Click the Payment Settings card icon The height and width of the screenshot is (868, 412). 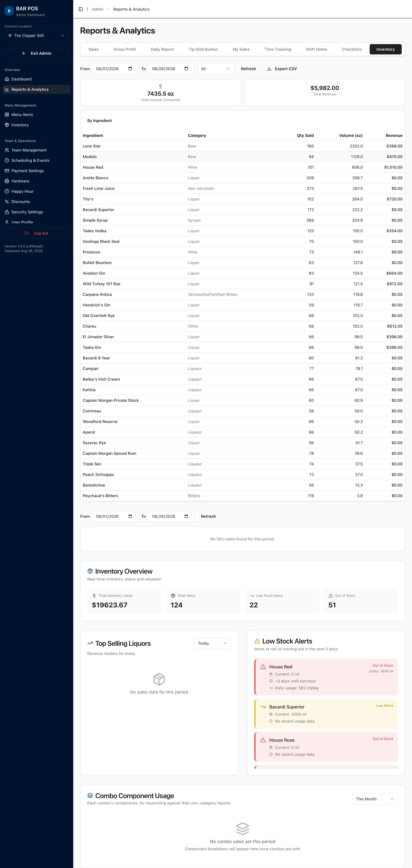[x=7, y=171]
